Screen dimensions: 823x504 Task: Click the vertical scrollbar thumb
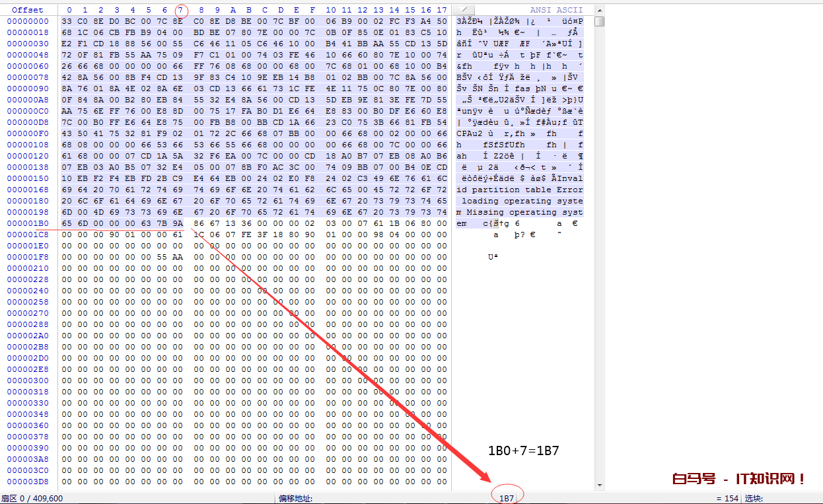pos(599,21)
